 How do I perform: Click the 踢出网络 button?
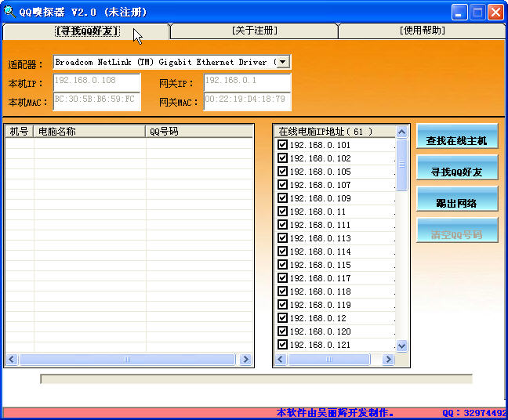pos(457,203)
